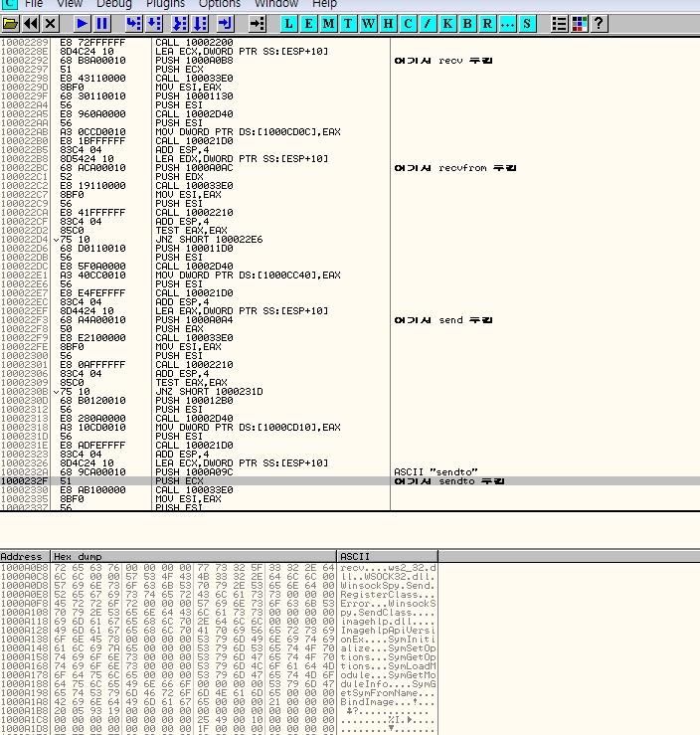Open the View menu
The height and width of the screenshot is (735, 700).
[70, 4]
